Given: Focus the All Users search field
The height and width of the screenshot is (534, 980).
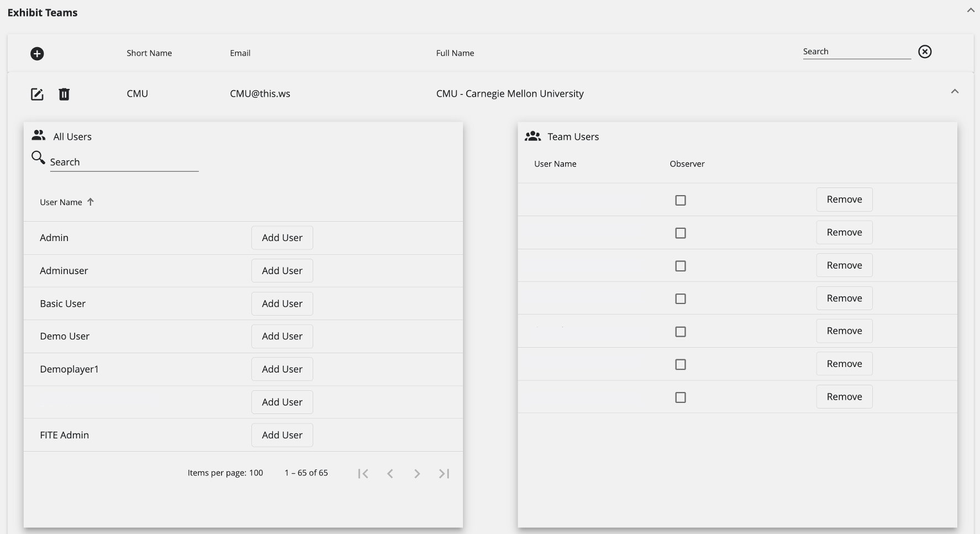Looking at the screenshot, I should [x=124, y=163].
